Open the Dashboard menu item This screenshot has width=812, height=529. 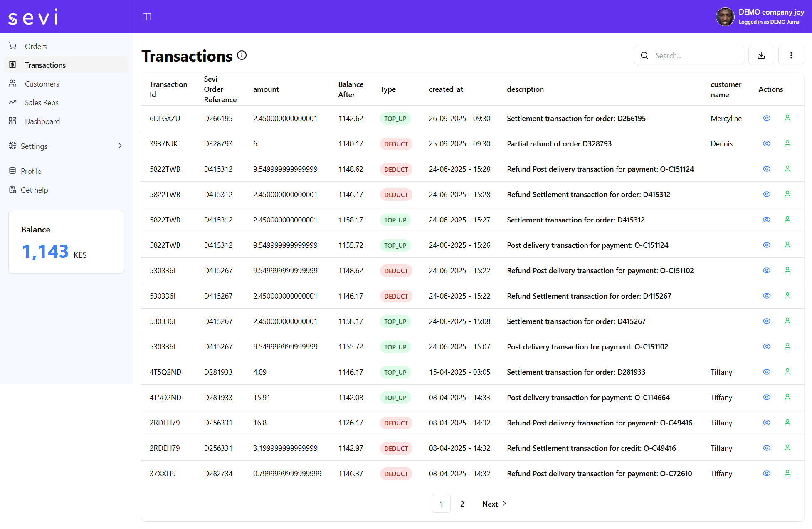(x=42, y=121)
